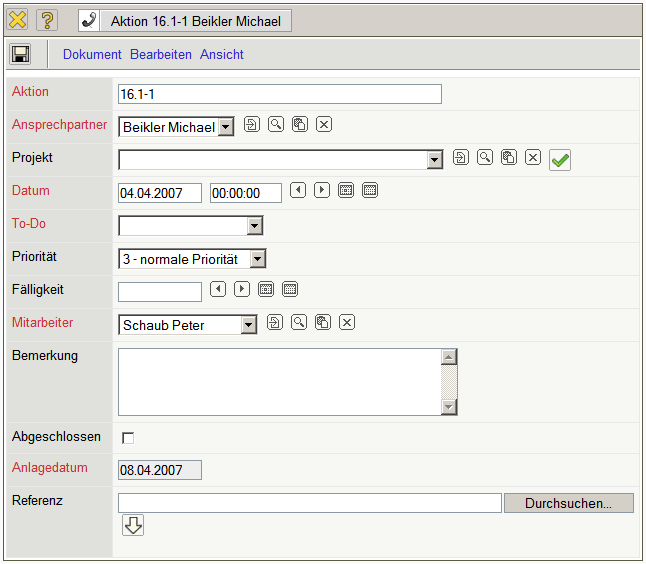
Task: Click the down arrow icon below Referenz field
Action: click(133, 525)
